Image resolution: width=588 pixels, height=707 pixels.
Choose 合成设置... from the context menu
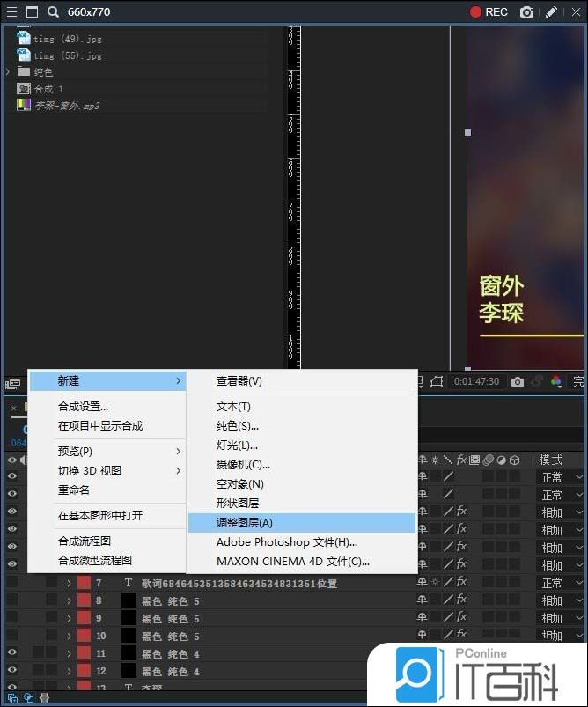[x=83, y=406]
